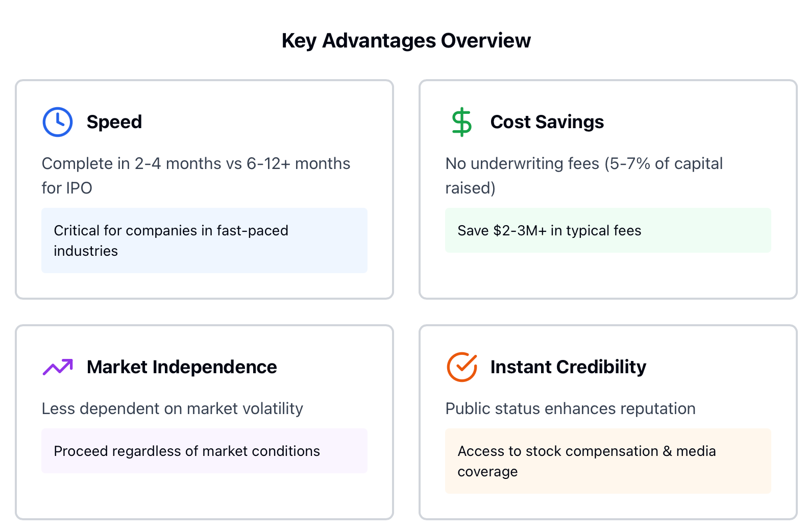807x532 pixels.
Task: Click the Instant Credibility heading
Action: pyautogui.click(x=568, y=367)
